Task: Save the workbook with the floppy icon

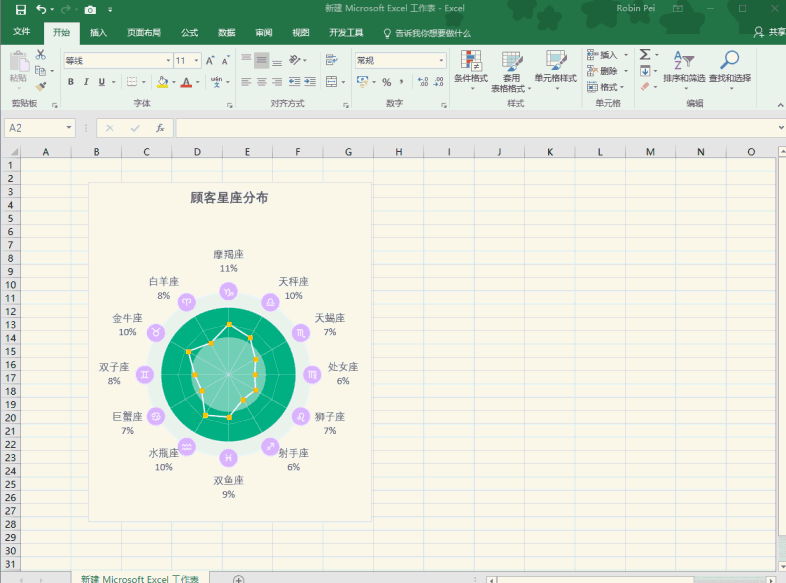Action: 21,10
